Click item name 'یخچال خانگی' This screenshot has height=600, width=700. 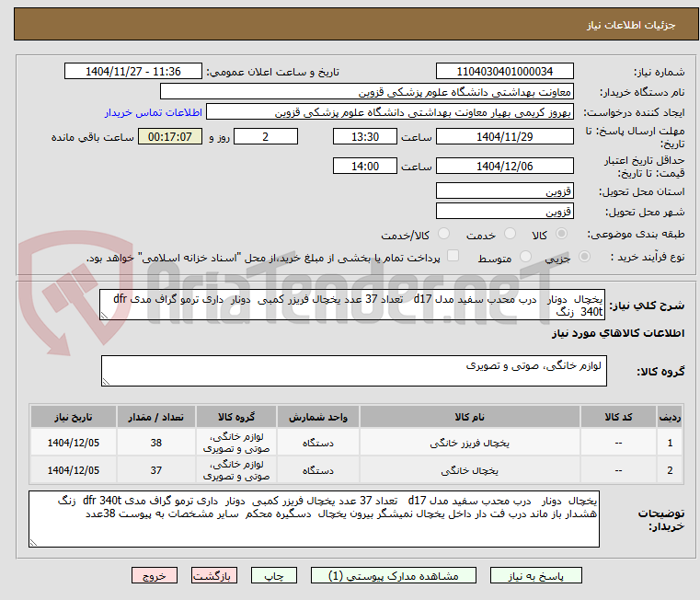click(470, 470)
